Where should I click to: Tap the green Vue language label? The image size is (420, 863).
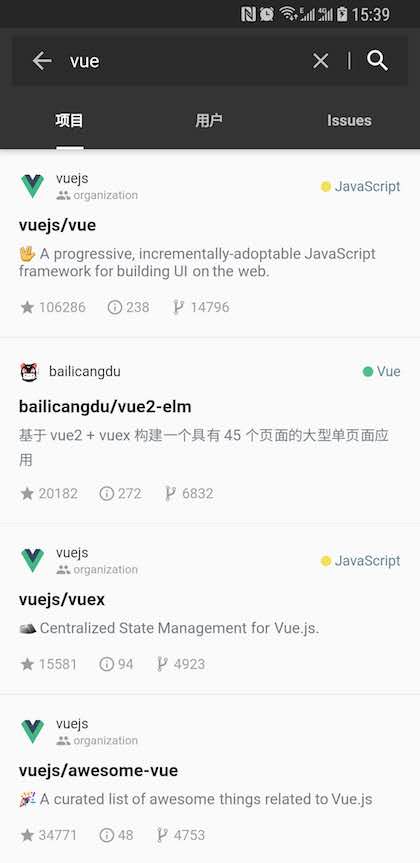pyautogui.click(x=381, y=372)
